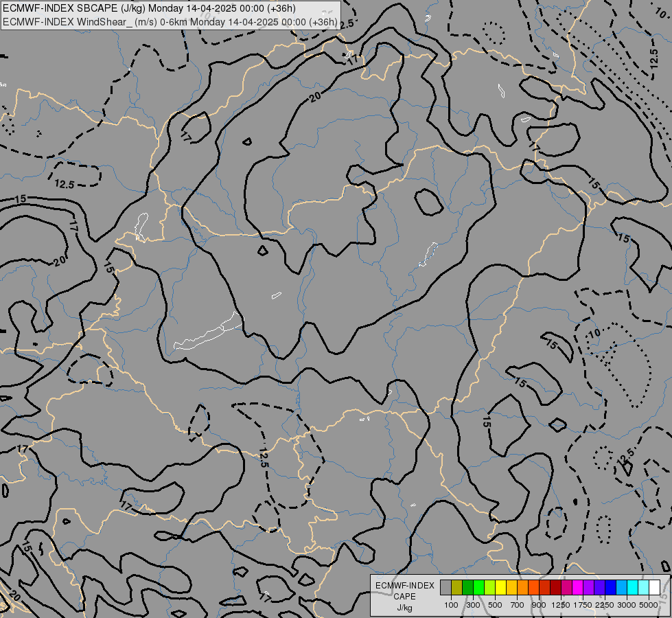The width and height of the screenshot is (672, 618).
Task: Select the dark green legend swatch
Action: pyautogui.click(x=468, y=587)
